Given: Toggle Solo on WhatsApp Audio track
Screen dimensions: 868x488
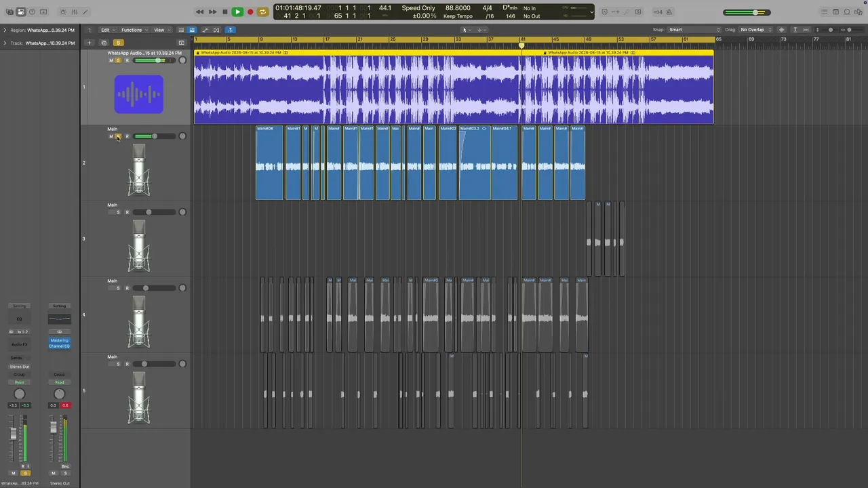Looking at the screenshot, I should click(x=118, y=60).
